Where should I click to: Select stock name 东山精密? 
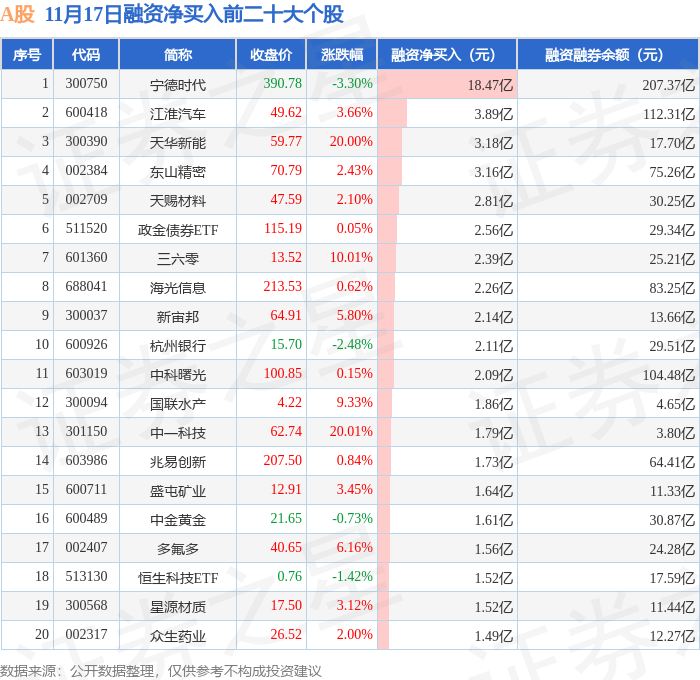click(x=178, y=171)
